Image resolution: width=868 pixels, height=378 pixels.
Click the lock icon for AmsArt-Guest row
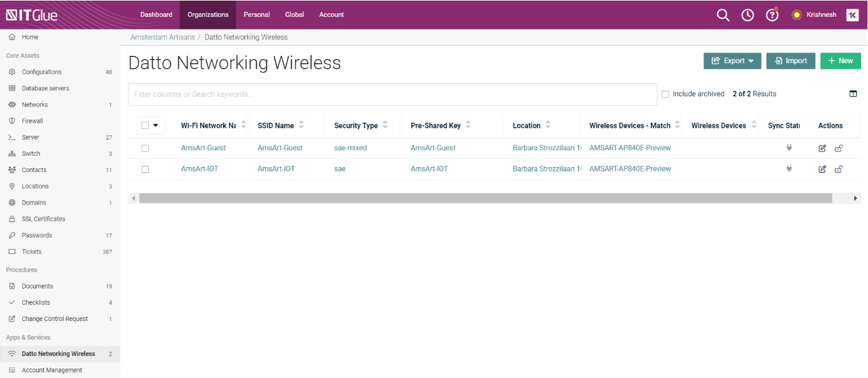tap(839, 148)
